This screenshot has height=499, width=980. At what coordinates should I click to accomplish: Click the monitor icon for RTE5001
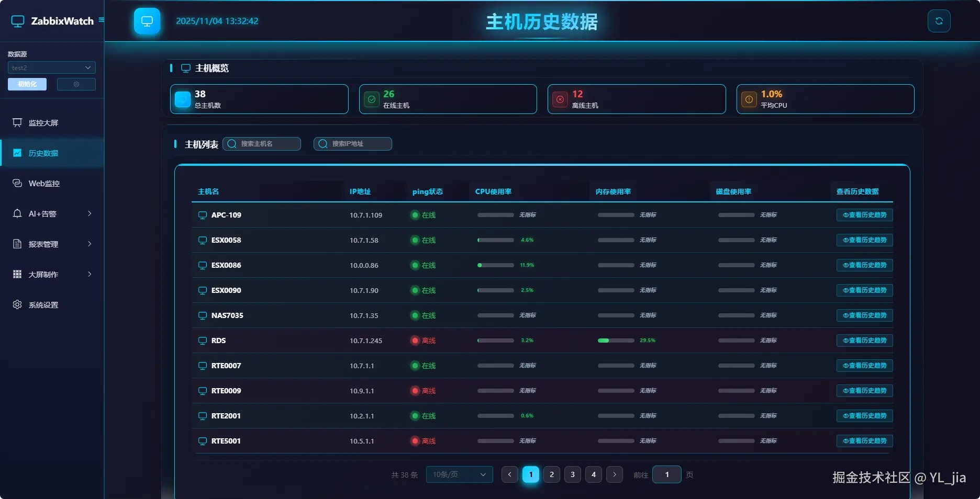pyautogui.click(x=203, y=441)
